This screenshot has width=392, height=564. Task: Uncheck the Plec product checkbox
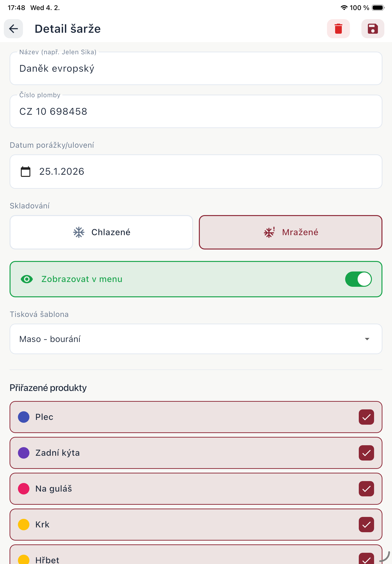pyautogui.click(x=366, y=417)
